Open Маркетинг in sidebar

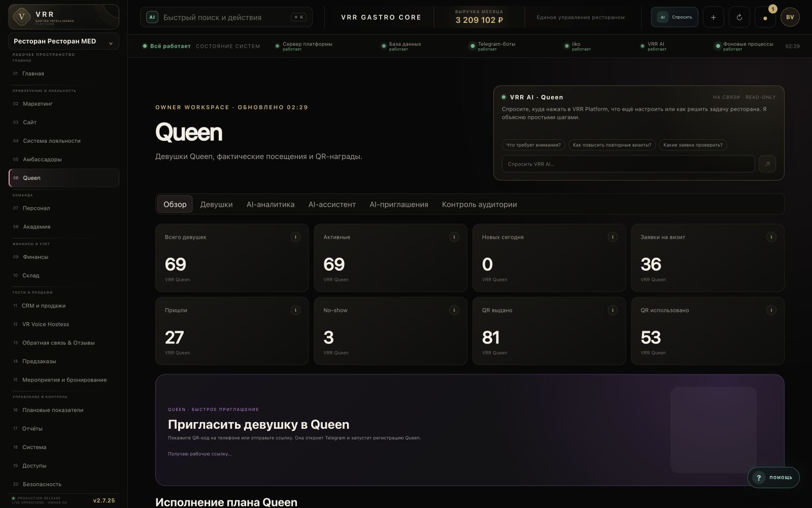pyautogui.click(x=64, y=104)
